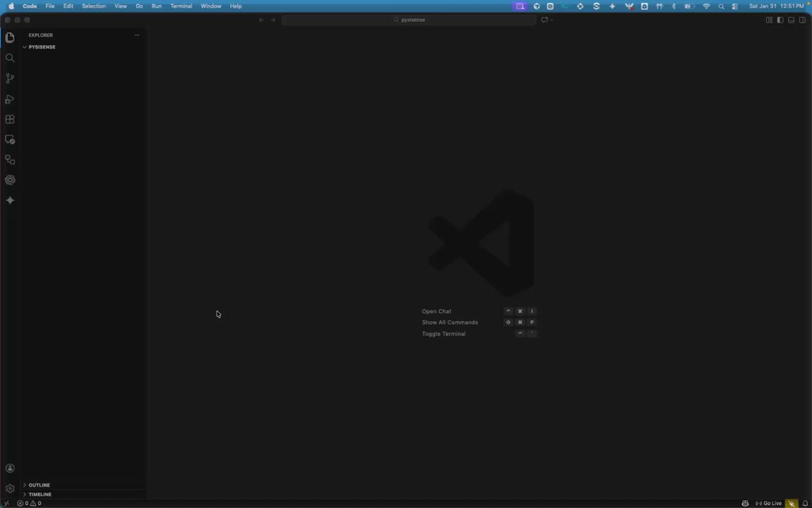Click Open Chat on the welcome watermark
Viewport: 812px width, 508px height.
(436, 312)
